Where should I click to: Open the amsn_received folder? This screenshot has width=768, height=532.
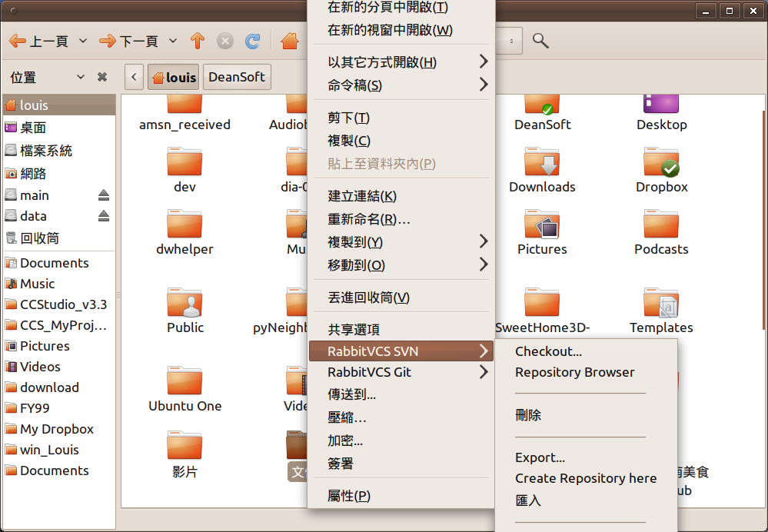click(185, 114)
